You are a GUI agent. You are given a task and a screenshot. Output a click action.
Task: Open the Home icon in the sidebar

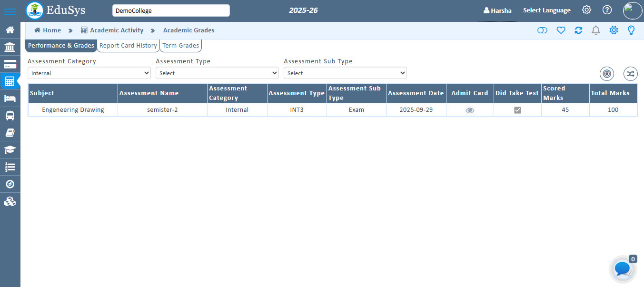pos(10,30)
